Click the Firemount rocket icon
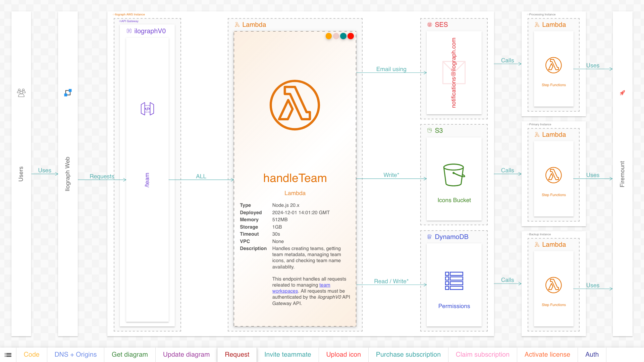Image resolution: width=644 pixels, height=362 pixels. tap(622, 93)
